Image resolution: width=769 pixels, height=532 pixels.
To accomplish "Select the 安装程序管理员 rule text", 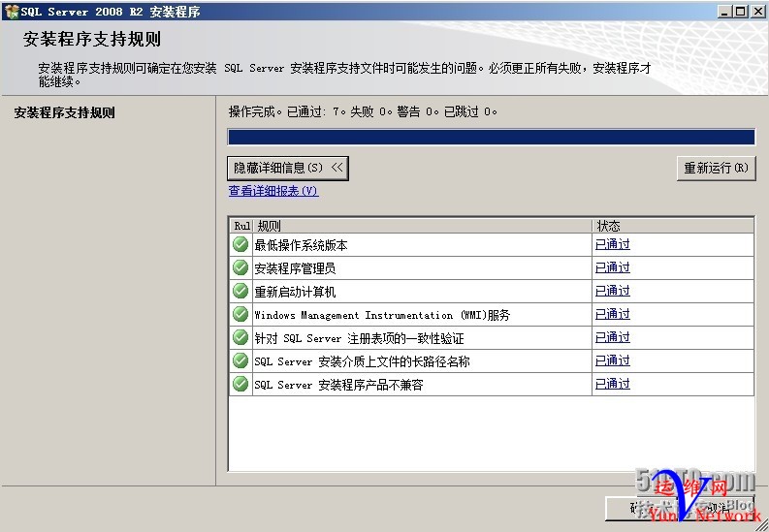I will click(295, 268).
